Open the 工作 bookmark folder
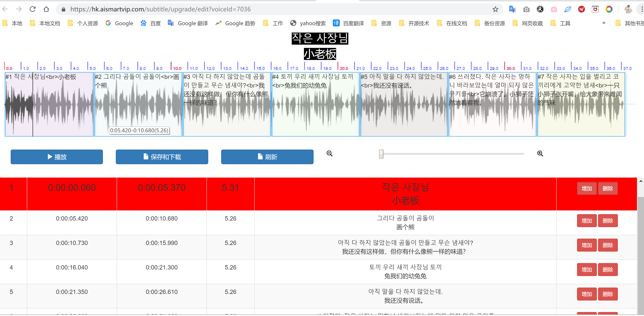The image size is (644, 316). tap(273, 23)
